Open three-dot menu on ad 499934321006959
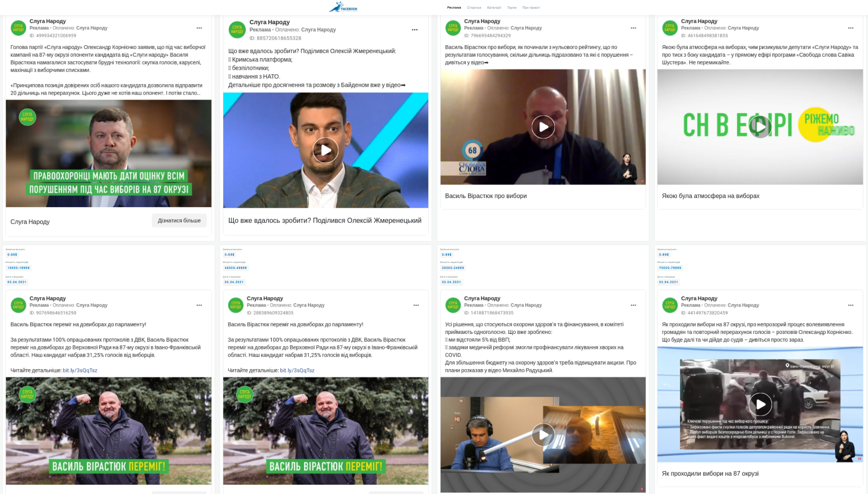Screen dimensions: 868x494 [199, 28]
